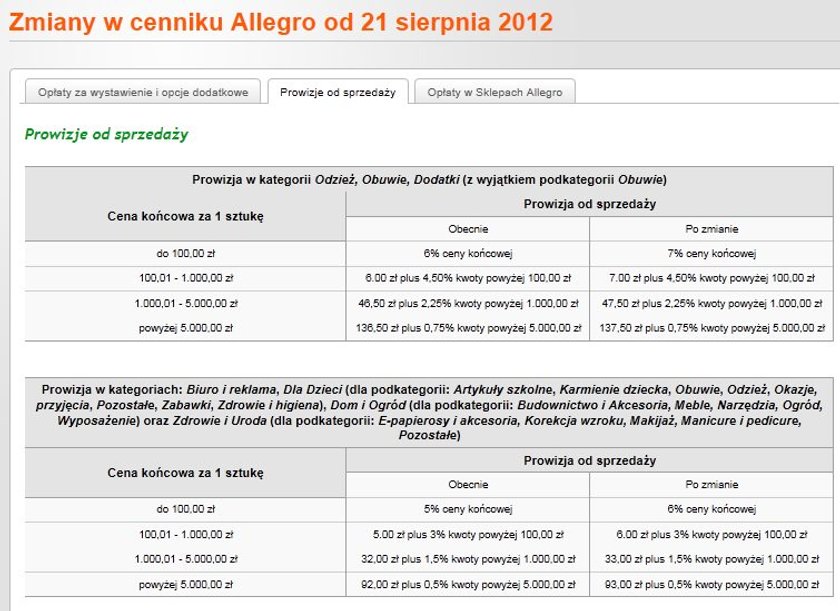Click second table's 1.000,01 - 5.000,00 zł row label

(x=185, y=559)
